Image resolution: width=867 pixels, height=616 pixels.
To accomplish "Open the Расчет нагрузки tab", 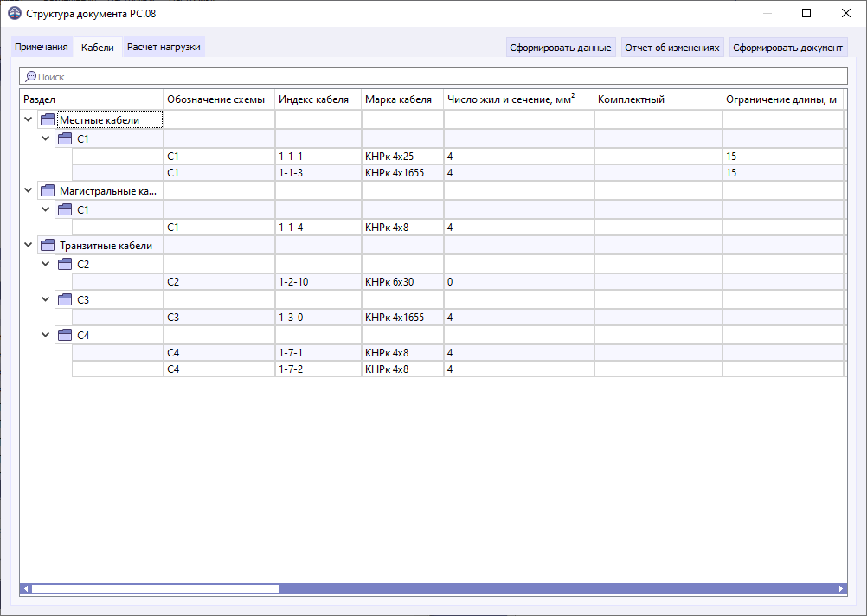I will coord(163,47).
